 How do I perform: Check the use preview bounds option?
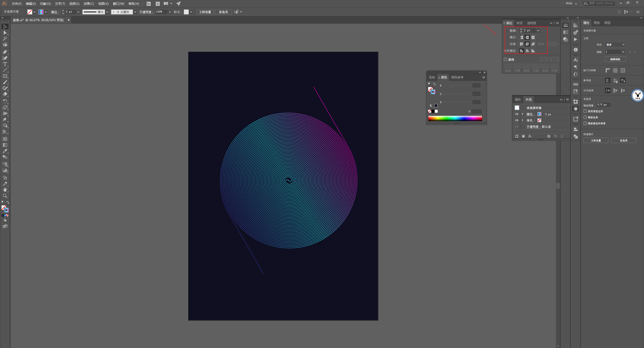(x=585, y=111)
